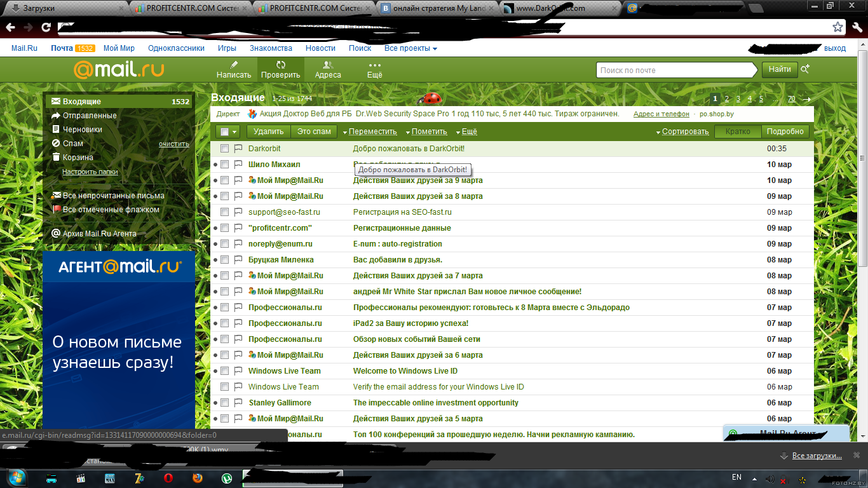This screenshot has width=868, height=488.
Task: Click the volume speaker tray icon
Action: (x=770, y=478)
